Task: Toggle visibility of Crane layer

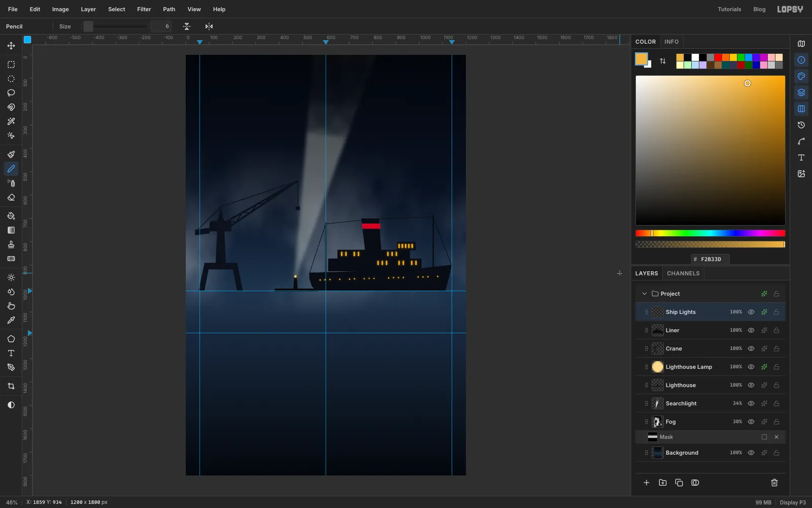Action: [x=751, y=348]
